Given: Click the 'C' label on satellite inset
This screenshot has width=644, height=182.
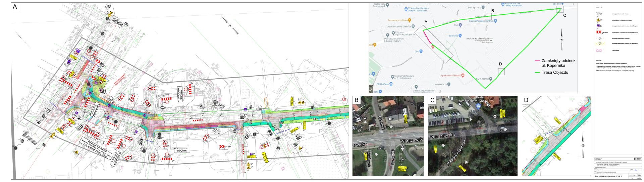Looking at the screenshot, I should [x=432, y=100].
